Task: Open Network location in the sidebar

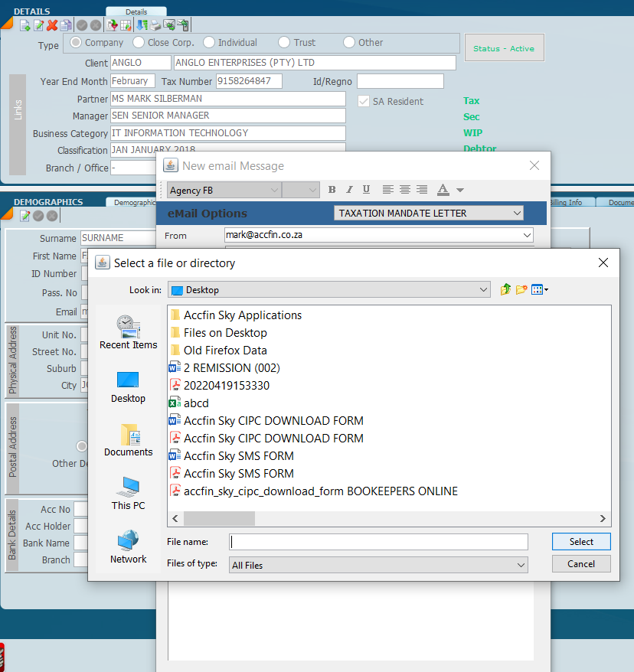Action: coord(128,546)
